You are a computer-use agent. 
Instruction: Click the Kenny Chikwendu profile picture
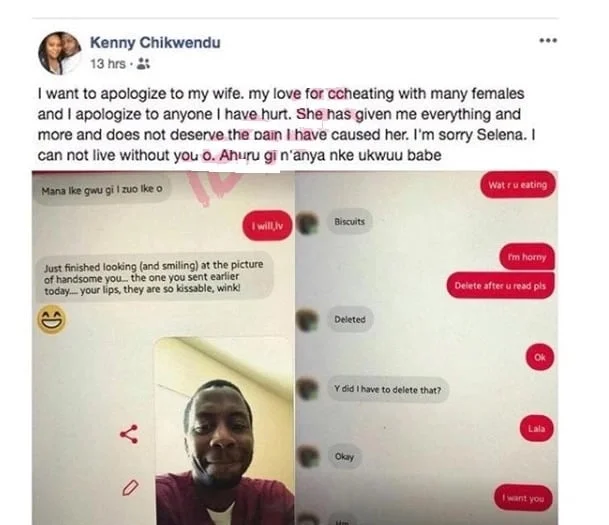tap(59, 53)
